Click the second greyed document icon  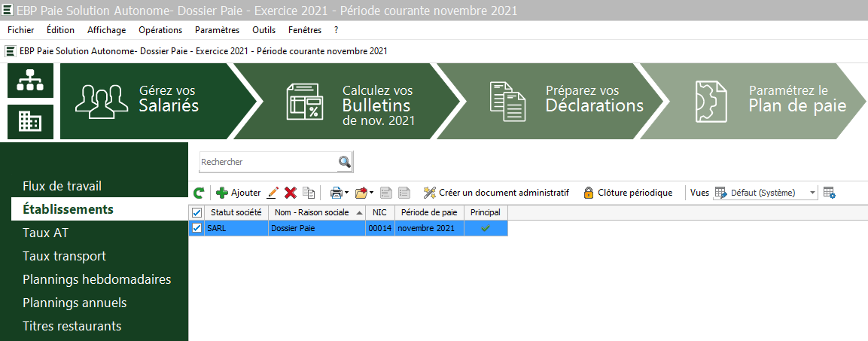[x=405, y=193]
